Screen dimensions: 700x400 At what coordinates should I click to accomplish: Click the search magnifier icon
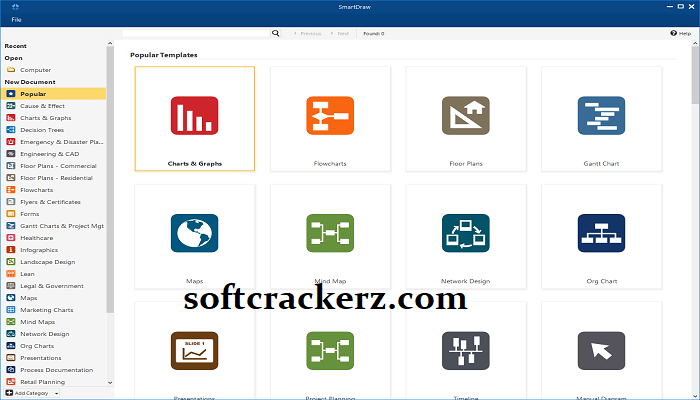click(276, 33)
